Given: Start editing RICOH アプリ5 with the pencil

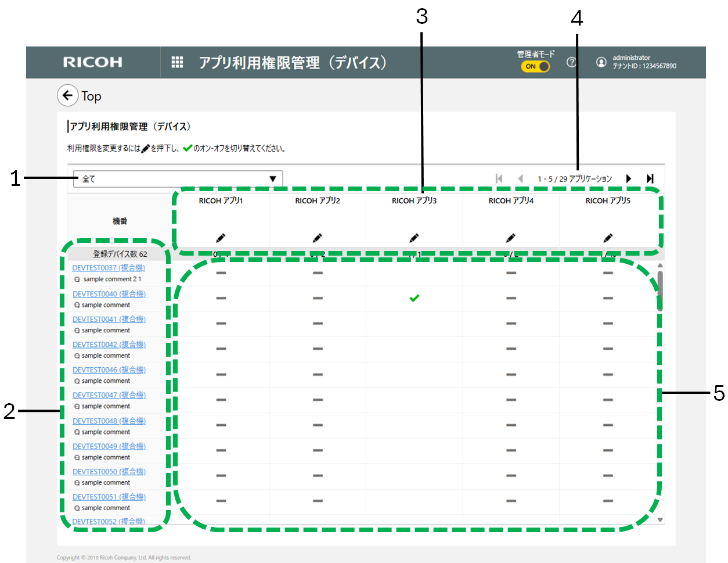Looking at the screenshot, I should [608, 238].
